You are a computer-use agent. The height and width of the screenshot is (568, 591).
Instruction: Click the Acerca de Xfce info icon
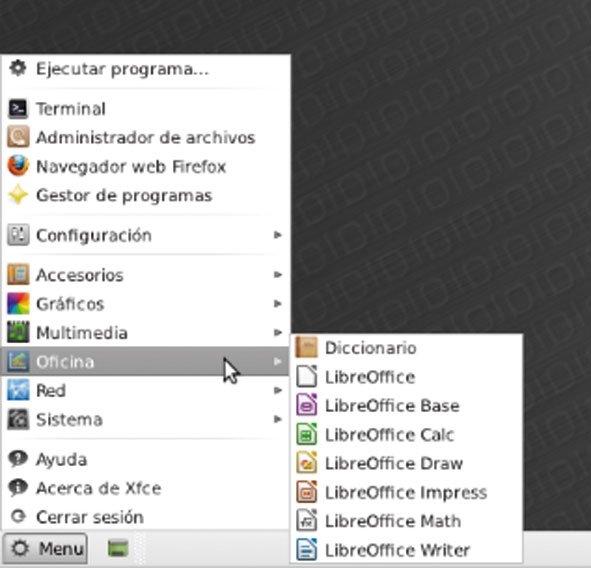point(18,488)
